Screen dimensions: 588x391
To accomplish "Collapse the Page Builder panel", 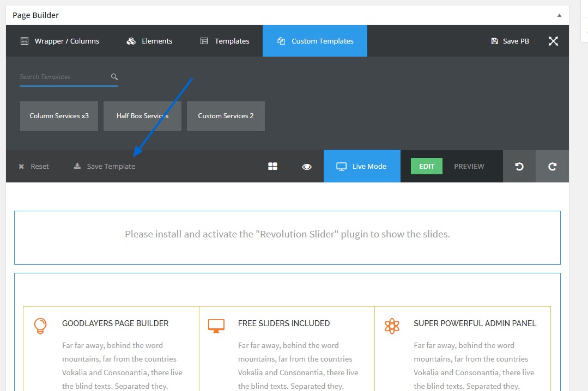I will point(559,15).
